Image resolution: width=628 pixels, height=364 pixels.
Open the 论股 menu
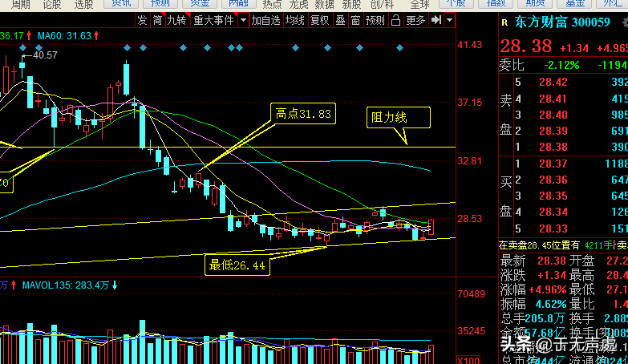[52, 4]
